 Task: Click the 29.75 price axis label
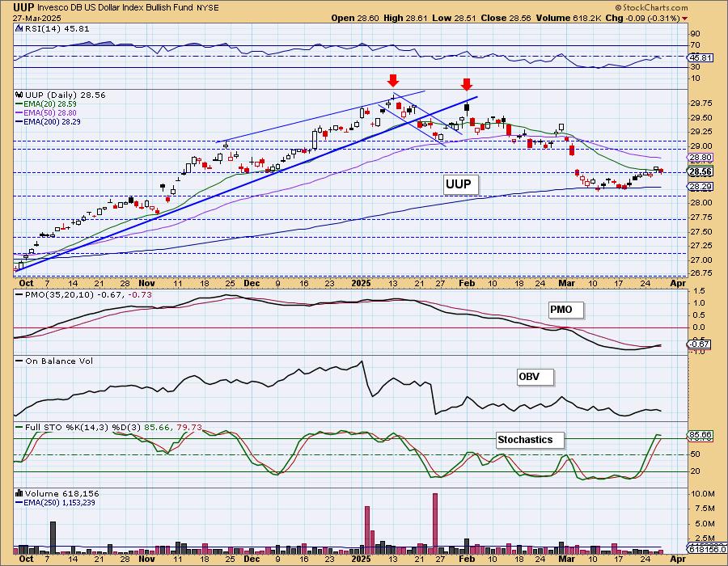[x=700, y=103]
